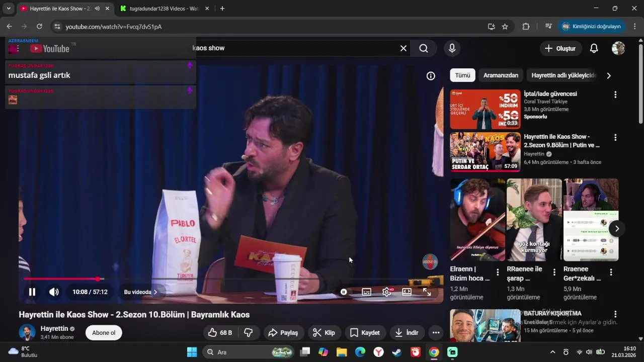Toggle theater mode in the player
The image size is (644, 362).
tap(407, 292)
